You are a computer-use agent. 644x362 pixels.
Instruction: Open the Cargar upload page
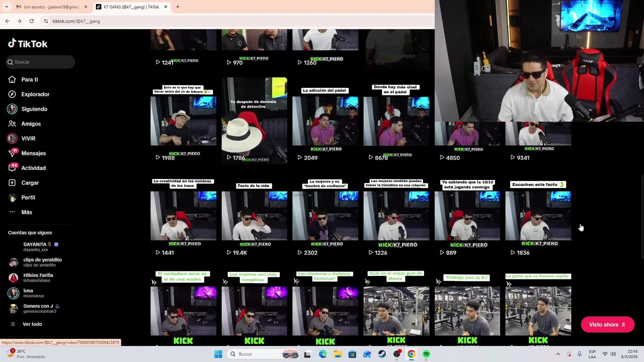(x=30, y=183)
